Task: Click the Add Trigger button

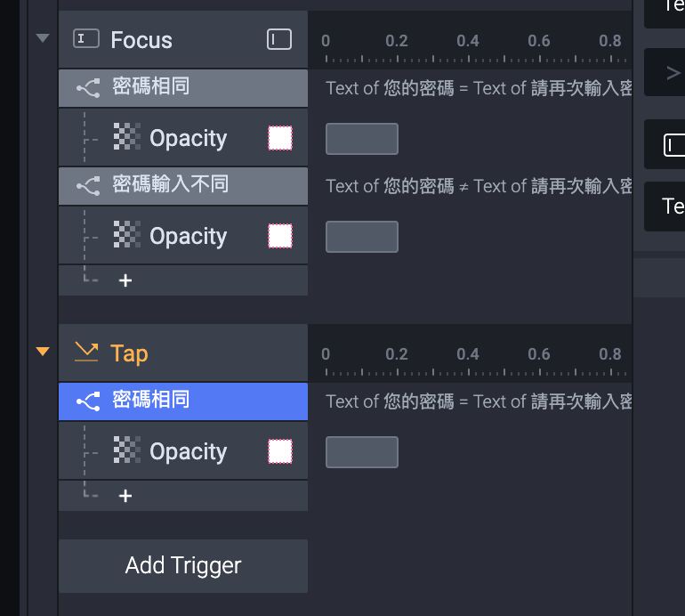Action: [183, 566]
